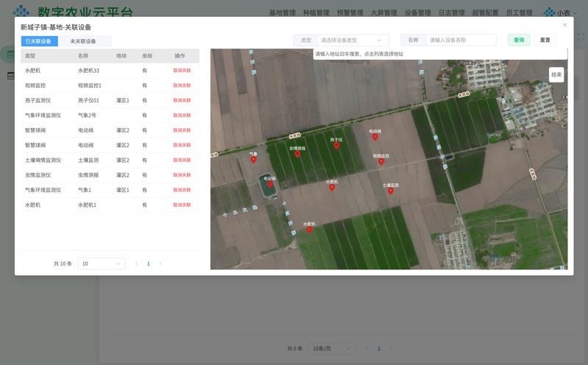Switch to the 未关联设备 tab
Image resolution: width=588 pixels, height=365 pixels.
(x=83, y=41)
